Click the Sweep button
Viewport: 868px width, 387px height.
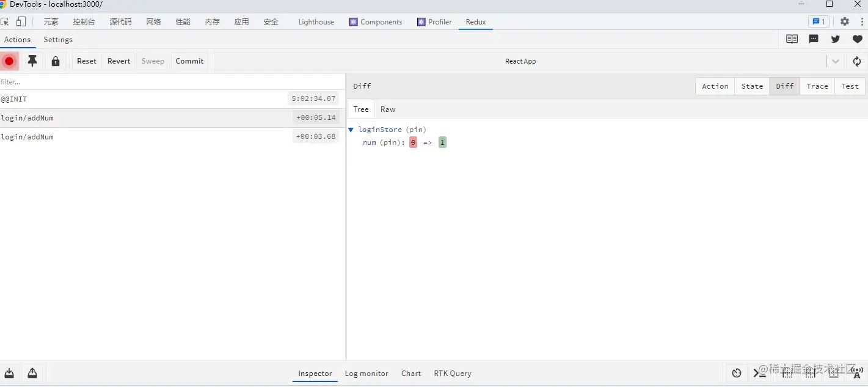[153, 61]
